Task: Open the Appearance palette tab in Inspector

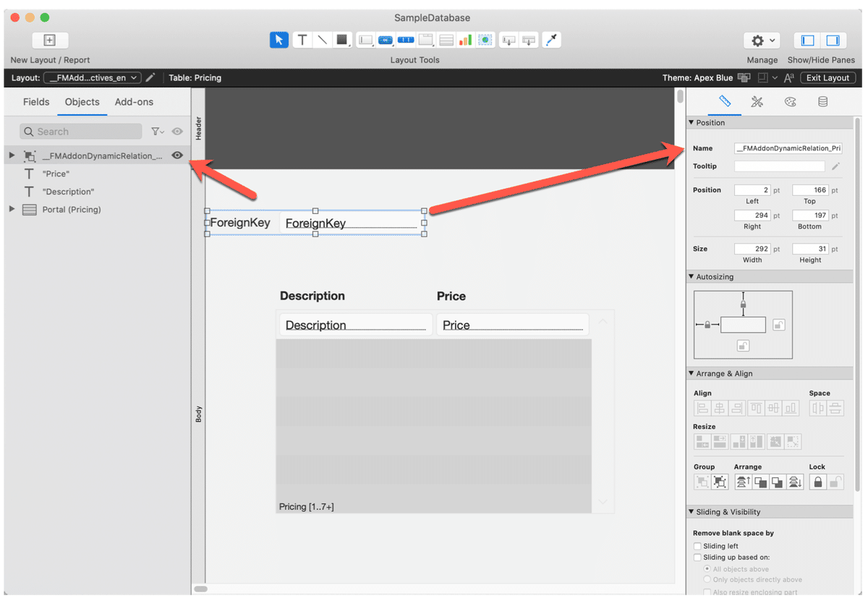Action: (x=790, y=102)
